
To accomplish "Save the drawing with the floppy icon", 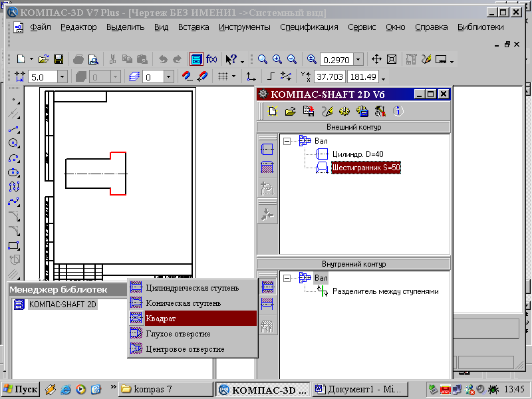I will point(59,59).
